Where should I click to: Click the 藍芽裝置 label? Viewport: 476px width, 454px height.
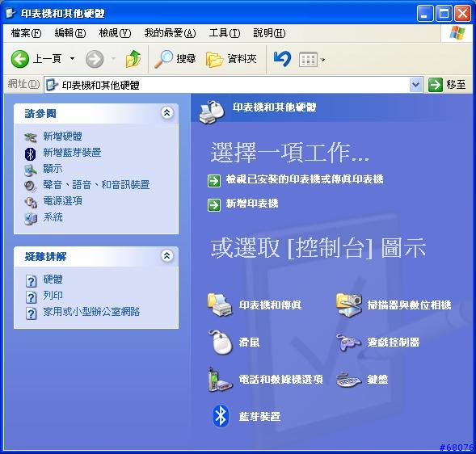(x=259, y=417)
